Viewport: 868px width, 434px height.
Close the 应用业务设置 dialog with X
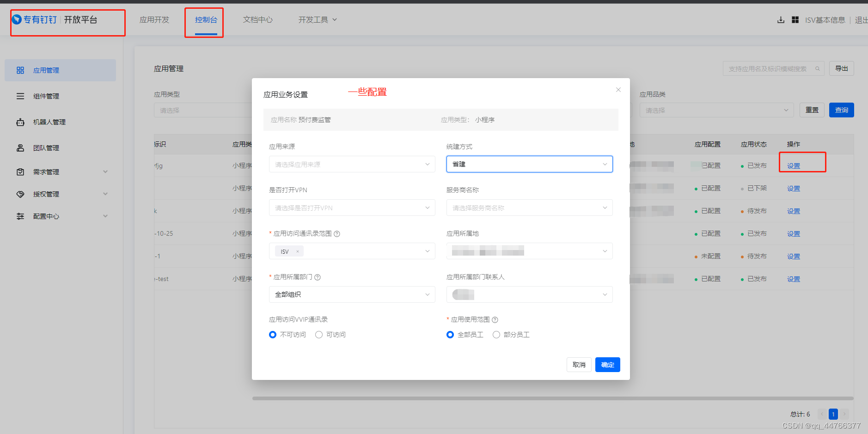[618, 90]
